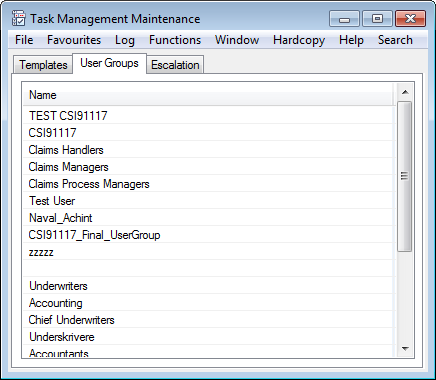Select the CSI91117 user group row
This screenshot has width=436, height=380.
point(208,133)
